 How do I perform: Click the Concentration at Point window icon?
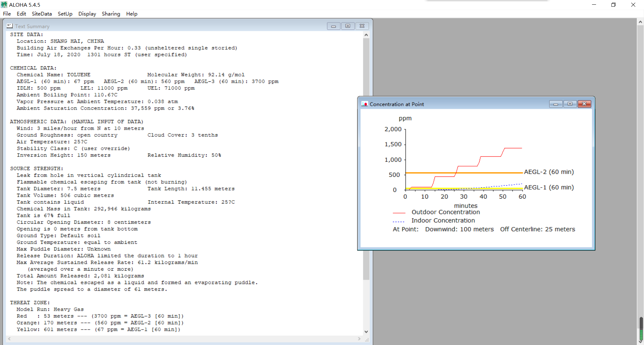click(365, 104)
